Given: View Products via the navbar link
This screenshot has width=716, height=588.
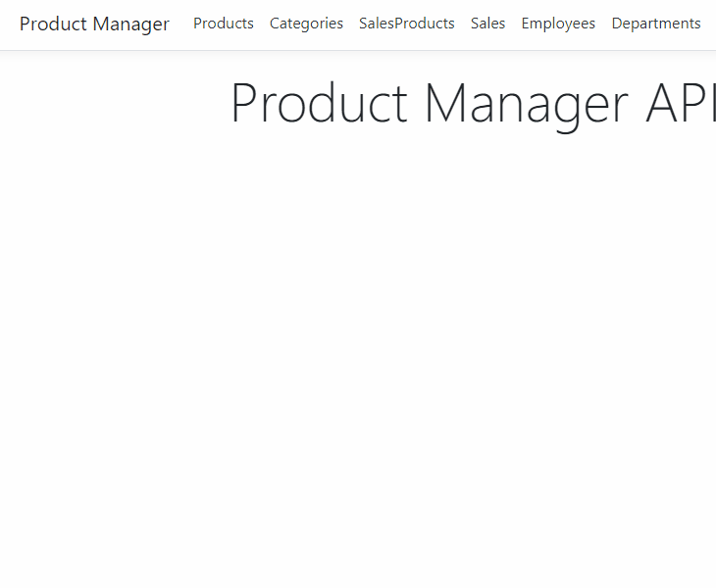Looking at the screenshot, I should pyautogui.click(x=224, y=24).
